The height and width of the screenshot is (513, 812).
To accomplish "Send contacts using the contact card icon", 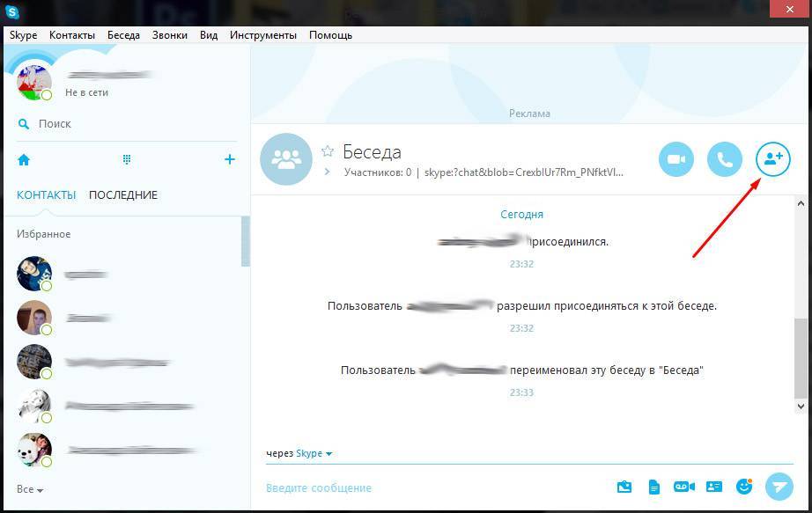I will [x=714, y=487].
